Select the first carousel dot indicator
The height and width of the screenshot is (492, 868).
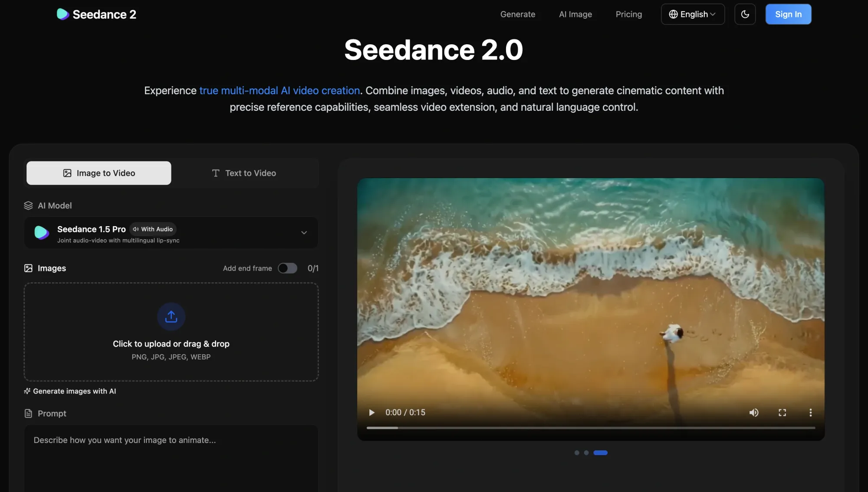pyautogui.click(x=577, y=453)
